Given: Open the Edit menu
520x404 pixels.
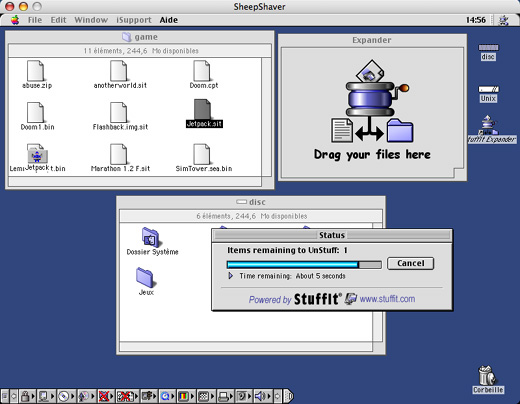Looking at the screenshot, I should click(58, 20).
